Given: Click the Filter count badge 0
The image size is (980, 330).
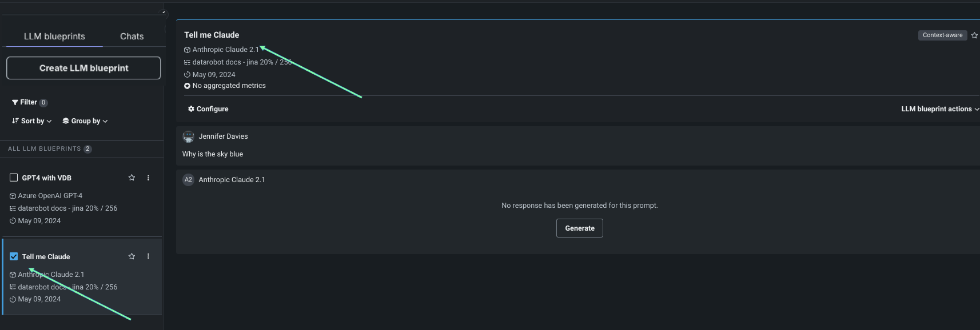Looking at the screenshot, I should 43,103.
